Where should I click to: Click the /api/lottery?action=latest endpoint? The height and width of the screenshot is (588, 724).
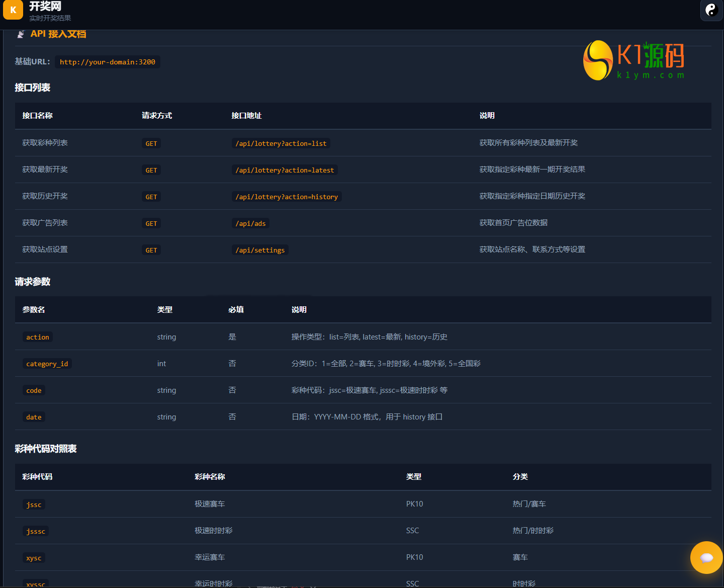285,170
